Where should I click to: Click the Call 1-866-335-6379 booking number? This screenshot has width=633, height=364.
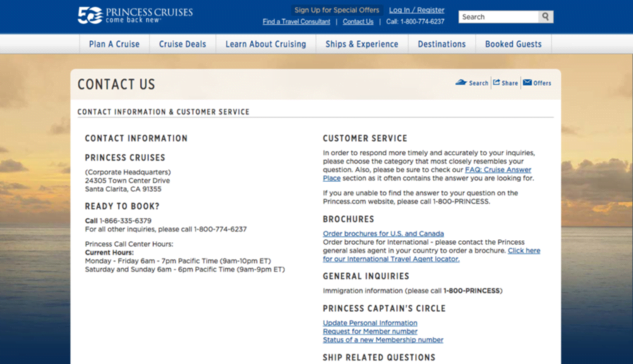[118, 221]
